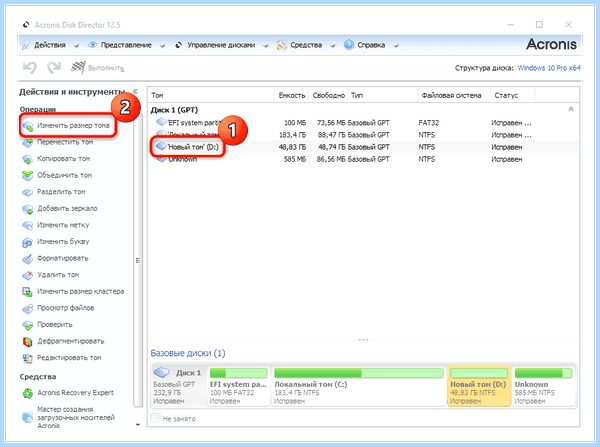This screenshot has width=600, height=447.
Task: Expand the Представление dropdown arrow
Action: pyautogui.click(x=162, y=46)
